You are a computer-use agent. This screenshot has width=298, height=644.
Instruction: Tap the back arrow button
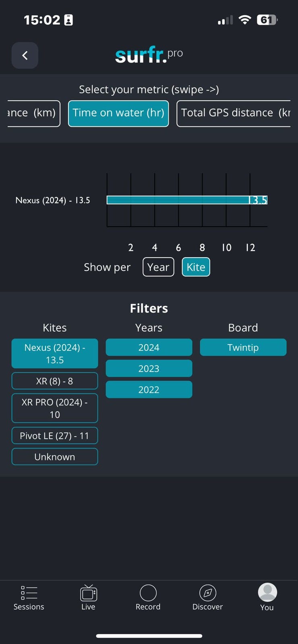(x=25, y=56)
